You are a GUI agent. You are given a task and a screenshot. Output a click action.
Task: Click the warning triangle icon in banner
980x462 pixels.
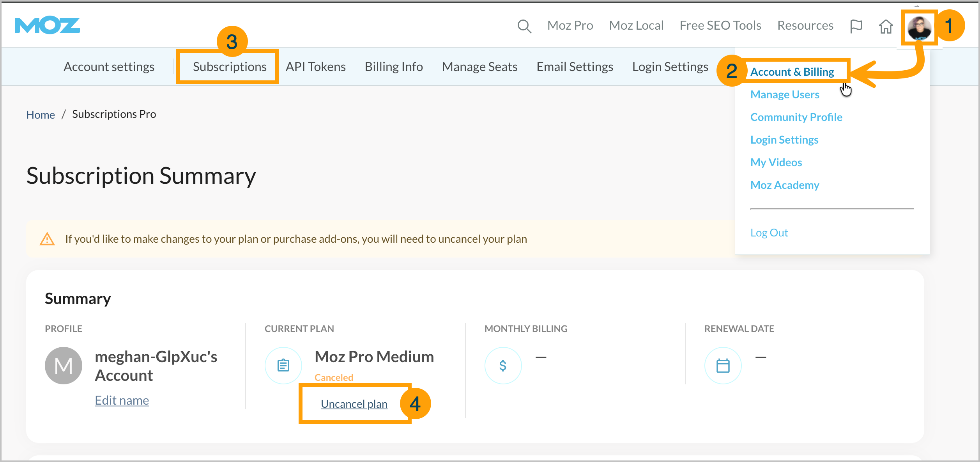(x=47, y=239)
